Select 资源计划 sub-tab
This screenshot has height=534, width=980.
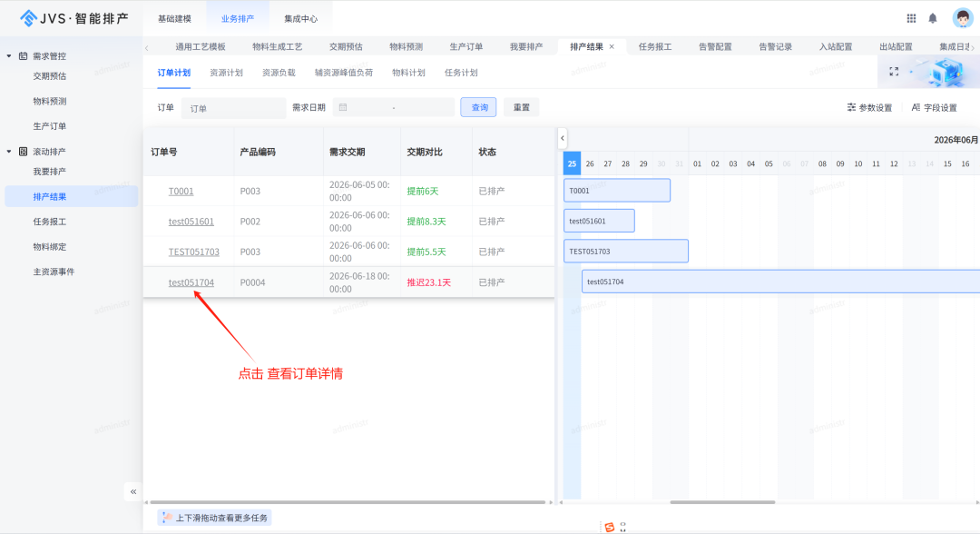pos(226,73)
